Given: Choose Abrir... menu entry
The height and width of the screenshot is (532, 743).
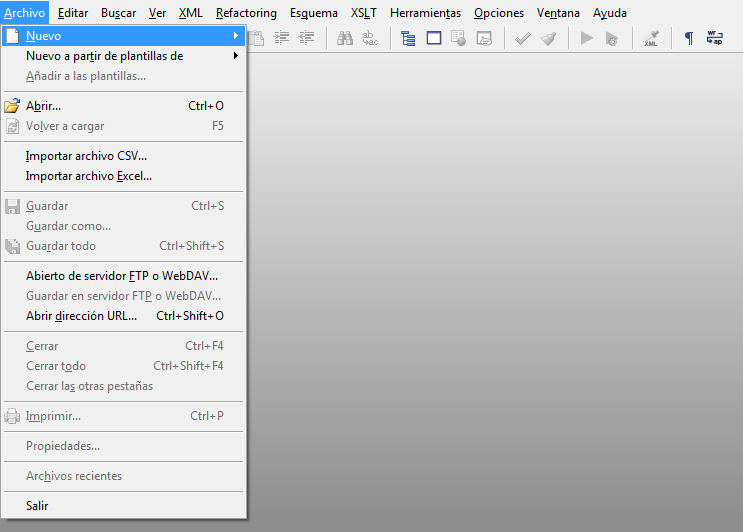Looking at the screenshot, I should [123, 106].
